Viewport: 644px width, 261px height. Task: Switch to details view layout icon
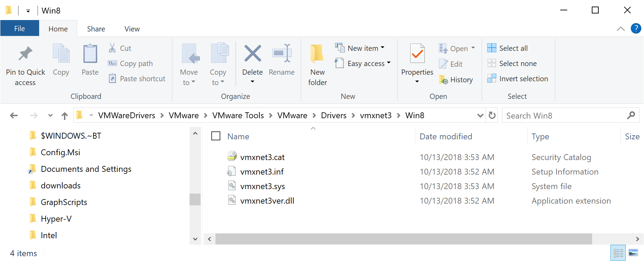click(618, 253)
